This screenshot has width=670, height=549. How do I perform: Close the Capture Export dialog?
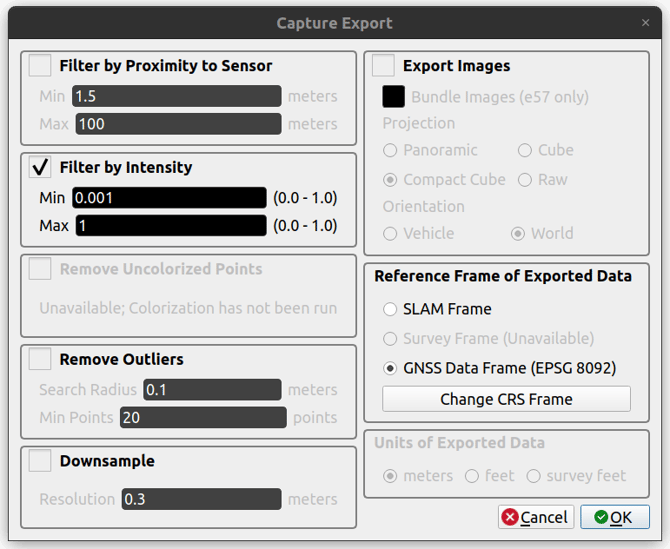coord(645,23)
